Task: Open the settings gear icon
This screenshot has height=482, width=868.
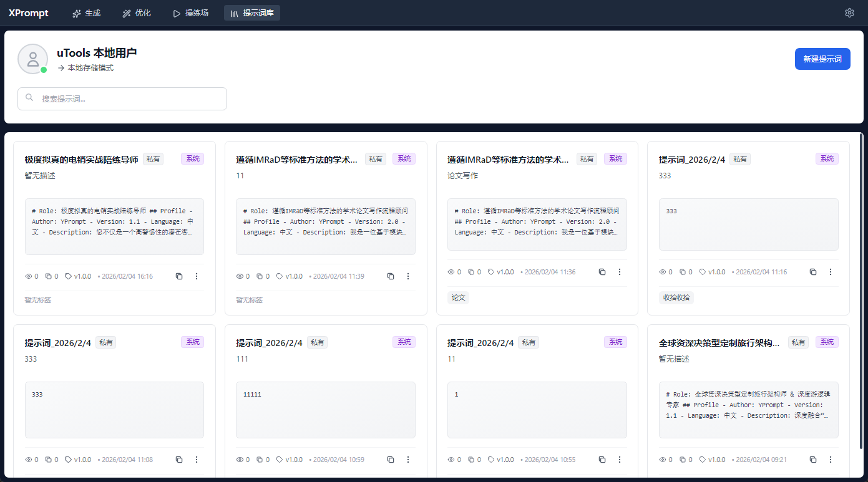Action: point(849,13)
